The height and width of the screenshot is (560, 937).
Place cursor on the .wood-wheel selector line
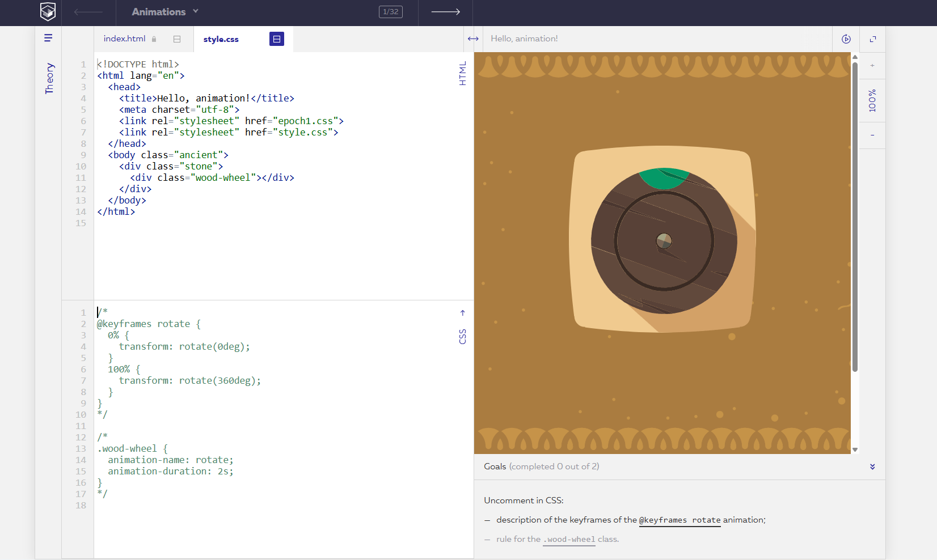[x=132, y=448]
